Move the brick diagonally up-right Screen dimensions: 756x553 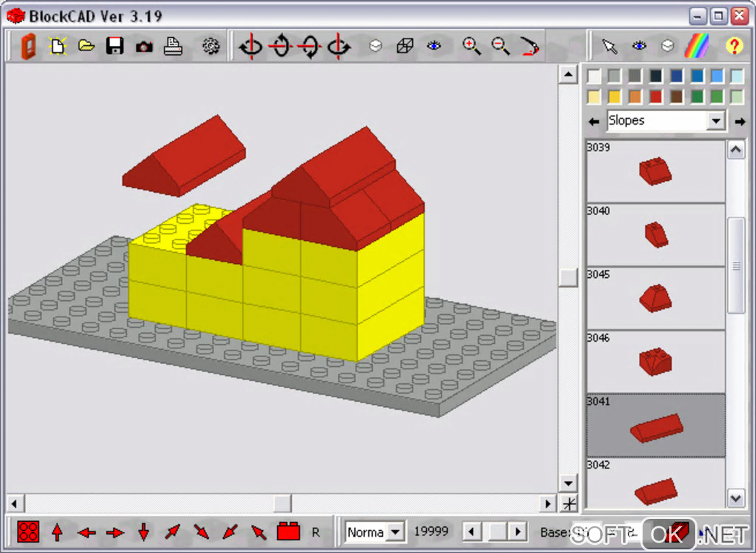click(x=172, y=532)
